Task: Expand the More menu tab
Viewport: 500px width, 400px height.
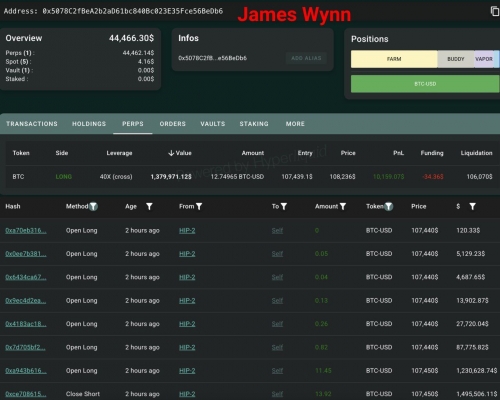Action: pyautogui.click(x=295, y=124)
